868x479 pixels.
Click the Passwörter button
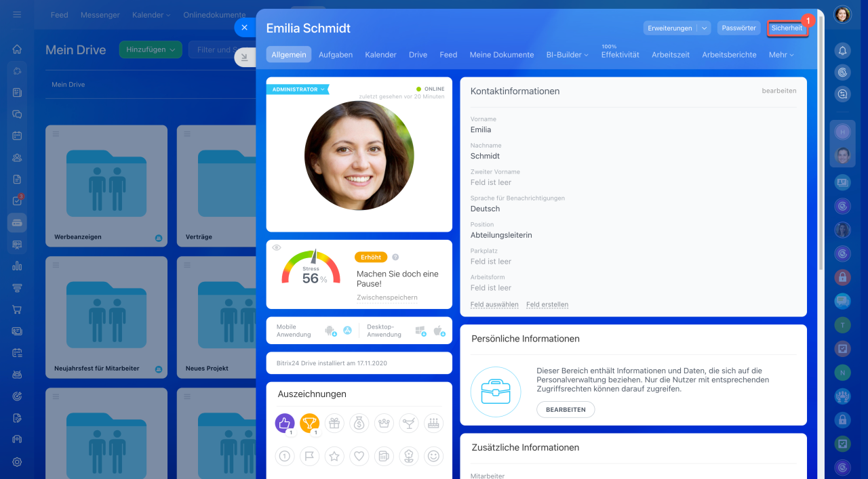738,28
